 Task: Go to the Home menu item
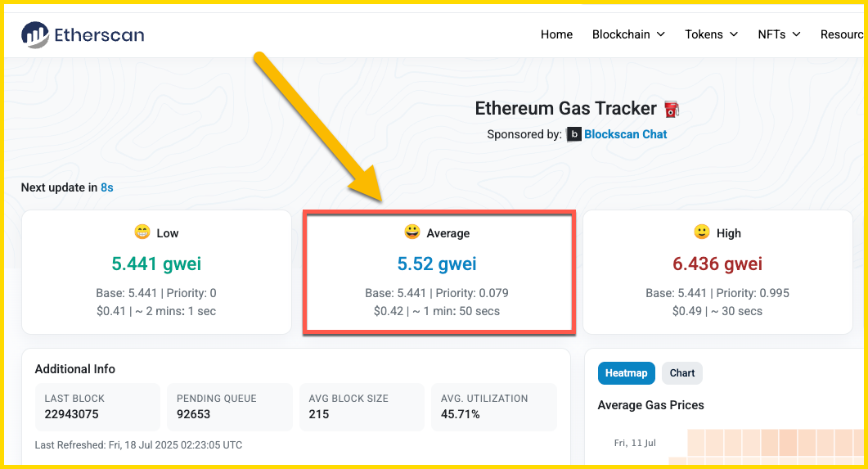click(x=556, y=34)
